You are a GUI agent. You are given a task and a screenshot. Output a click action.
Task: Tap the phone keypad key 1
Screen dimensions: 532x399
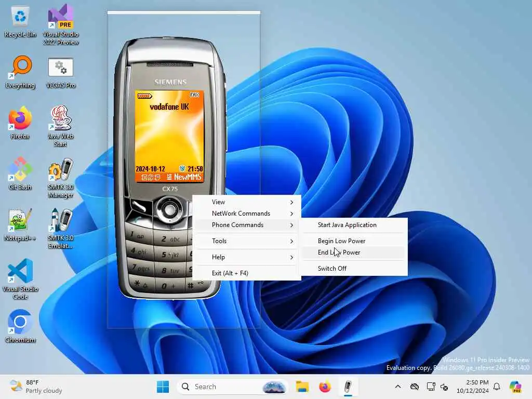[138, 235]
